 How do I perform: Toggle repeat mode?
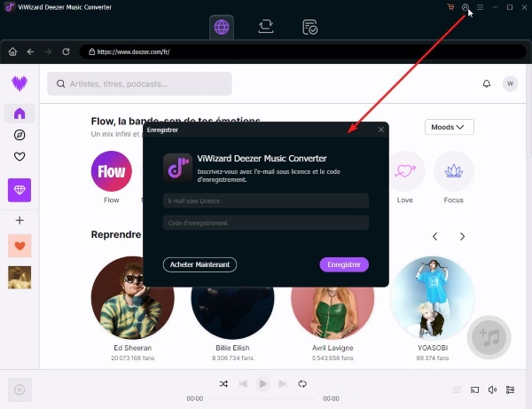click(302, 384)
